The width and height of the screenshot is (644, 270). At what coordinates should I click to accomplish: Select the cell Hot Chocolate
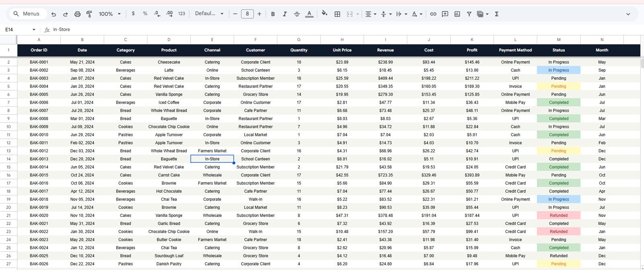pyautogui.click(x=169, y=191)
